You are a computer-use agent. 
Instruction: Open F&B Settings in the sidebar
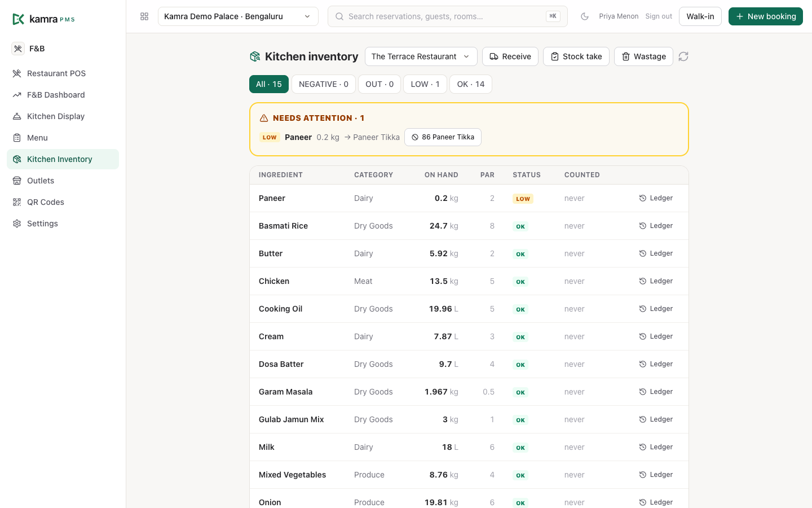pos(63,224)
